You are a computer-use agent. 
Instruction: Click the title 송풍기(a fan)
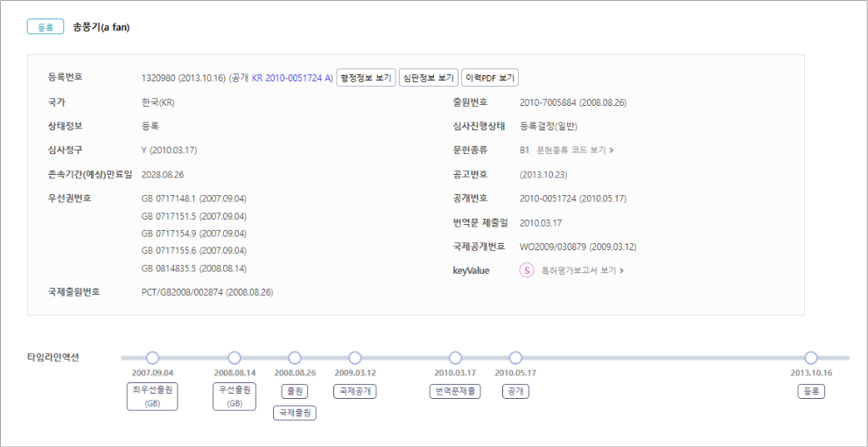pos(101,27)
